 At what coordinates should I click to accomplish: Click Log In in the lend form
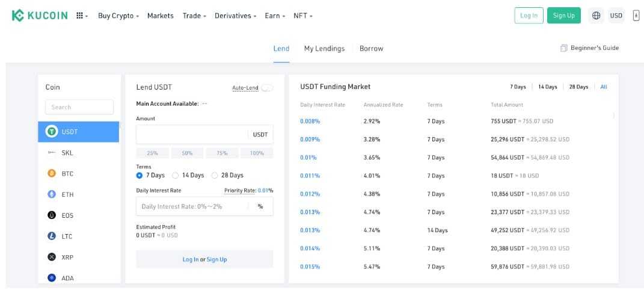pos(191,259)
